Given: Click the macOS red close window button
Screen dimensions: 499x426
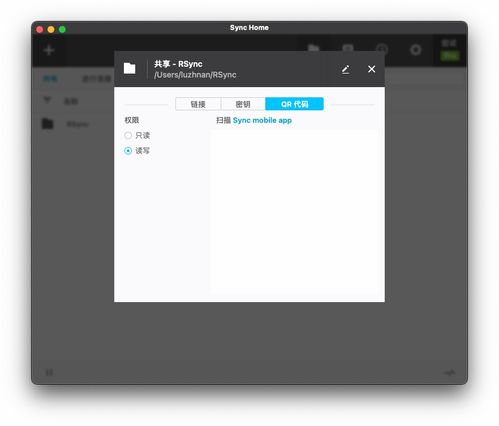Looking at the screenshot, I should pyautogui.click(x=40, y=30).
